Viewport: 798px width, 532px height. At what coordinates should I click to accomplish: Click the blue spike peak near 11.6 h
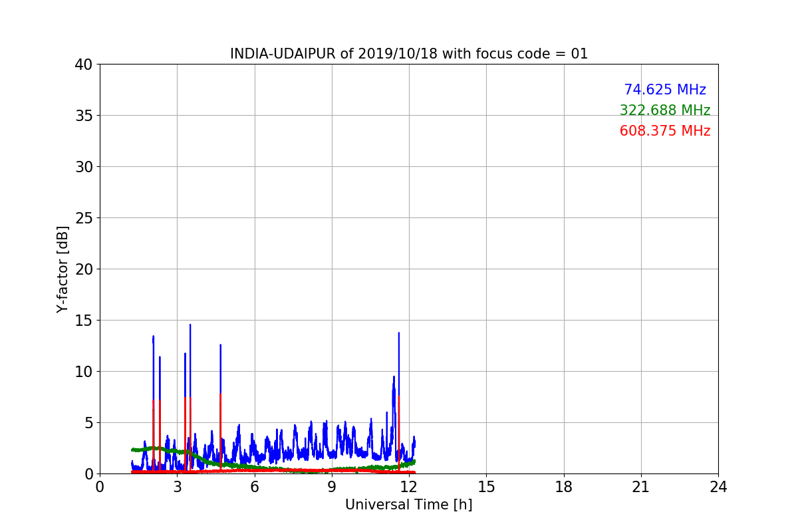click(398, 333)
